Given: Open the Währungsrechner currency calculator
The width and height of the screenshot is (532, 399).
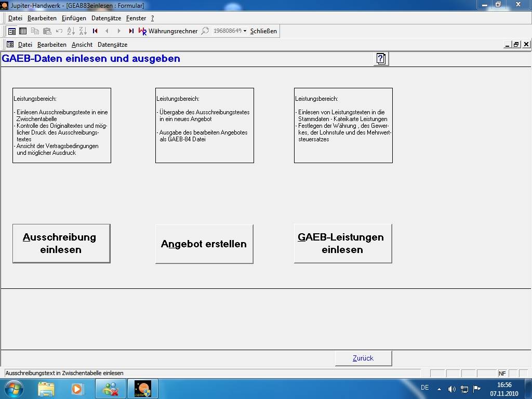Looking at the screenshot, I should [168, 31].
